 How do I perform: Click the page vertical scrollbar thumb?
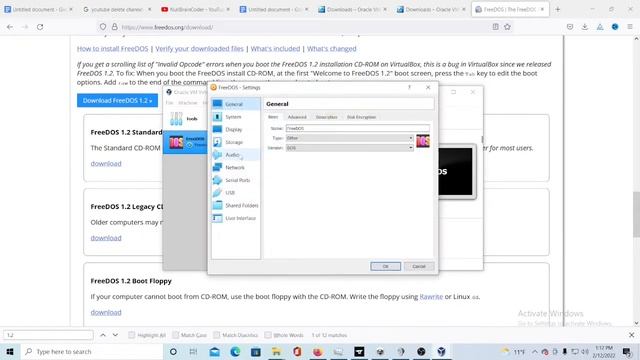pyautogui.click(x=636, y=214)
